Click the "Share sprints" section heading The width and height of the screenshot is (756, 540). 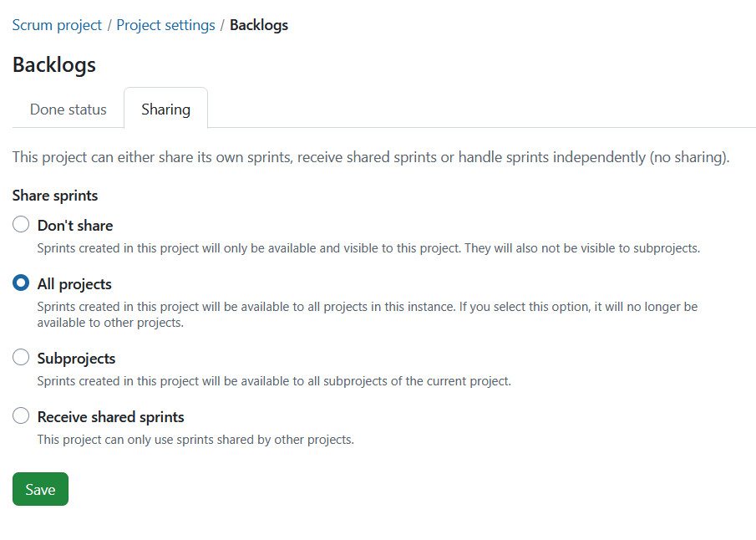click(55, 195)
